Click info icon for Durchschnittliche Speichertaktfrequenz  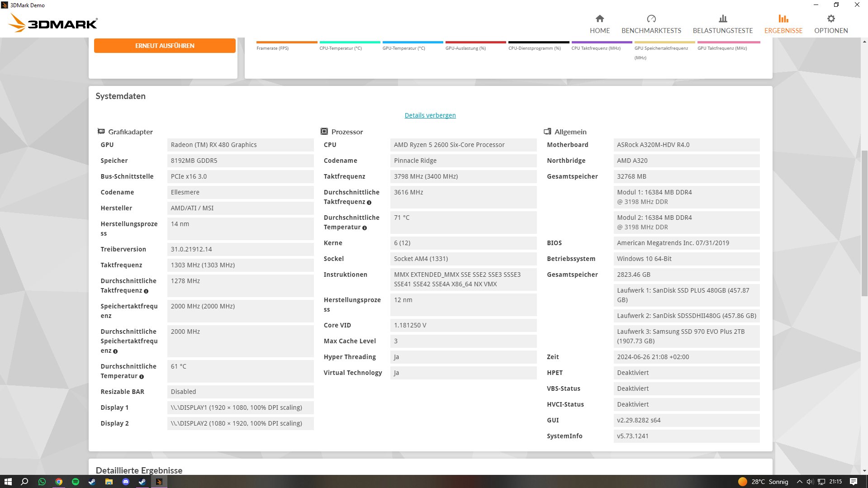pos(115,351)
